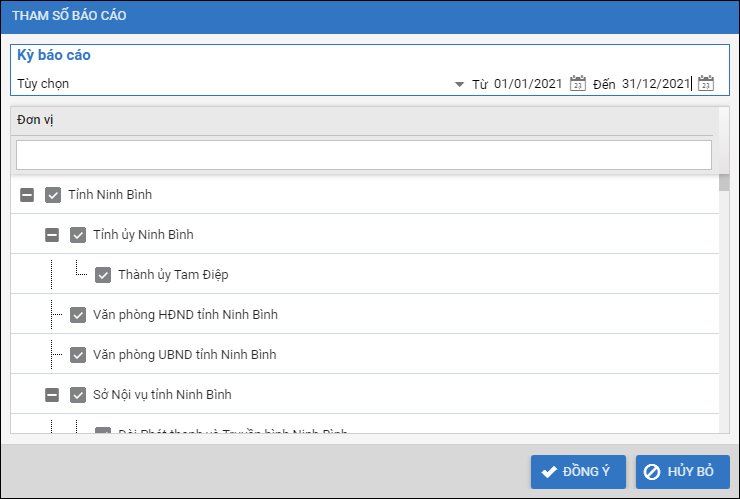Click the start date field 01/01/2021
740x499 pixels.
point(529,84)
